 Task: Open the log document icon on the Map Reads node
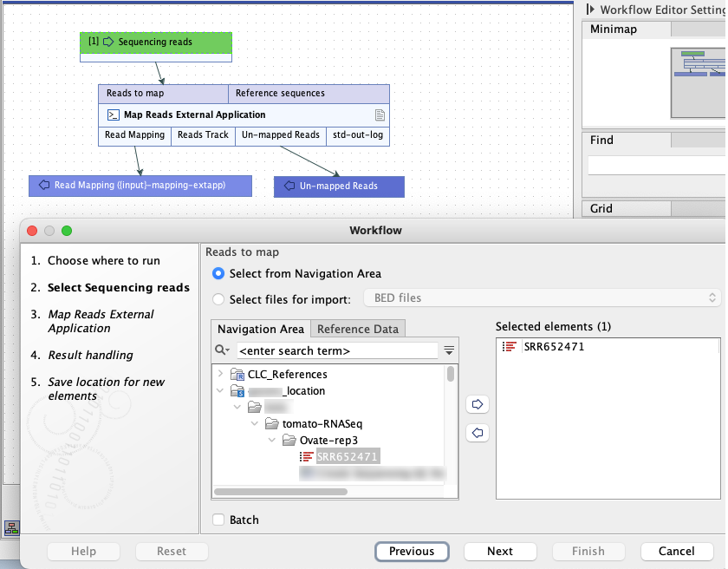(379, 114)
